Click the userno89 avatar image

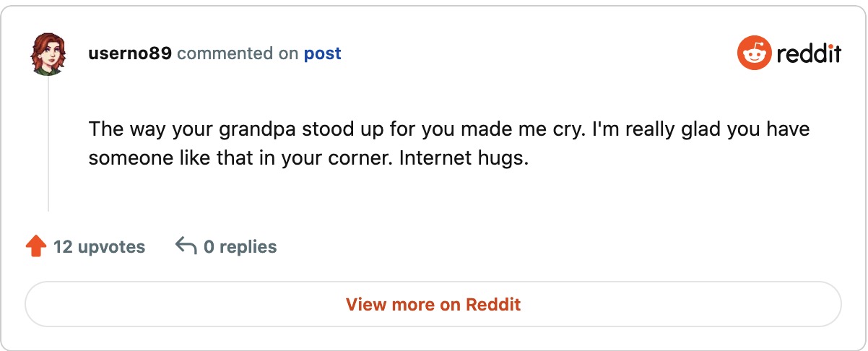(x=48, y=53)
